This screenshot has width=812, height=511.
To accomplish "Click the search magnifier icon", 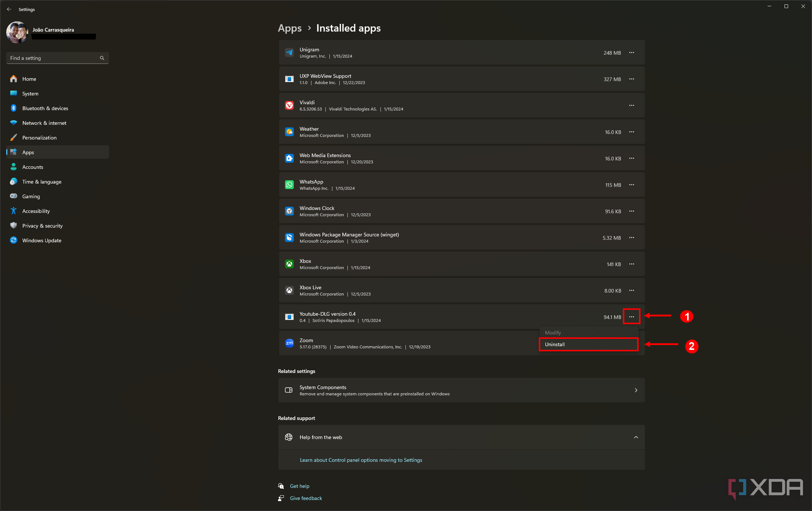I will click(x=102, y=58).
